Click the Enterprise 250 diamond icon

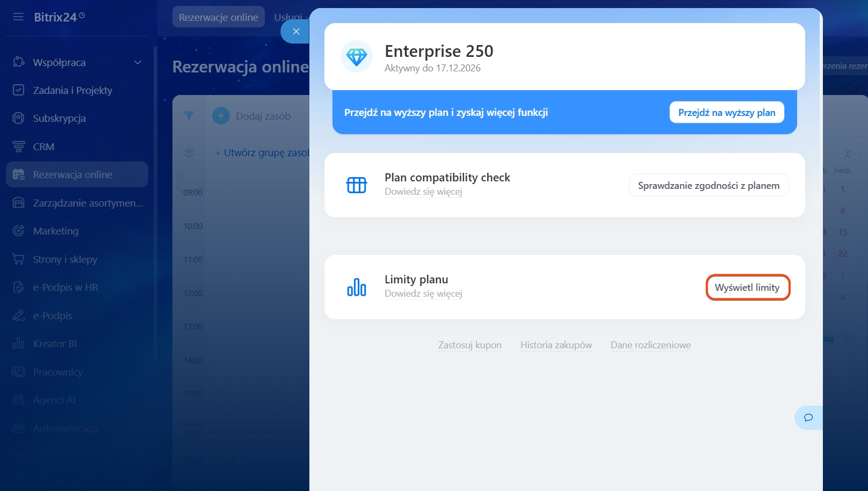coord(356,56)
